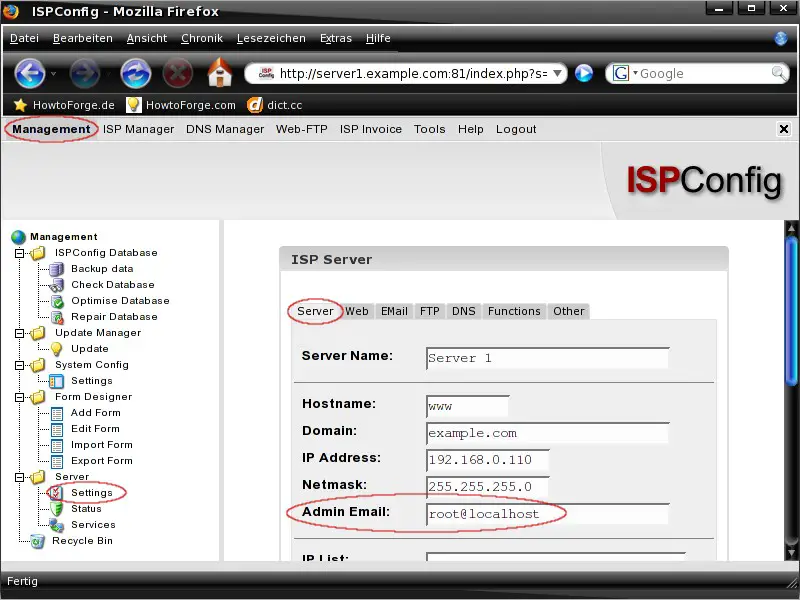The image size is (800, 600).
Task: Click the Google search input box
Action: (704, 73)
